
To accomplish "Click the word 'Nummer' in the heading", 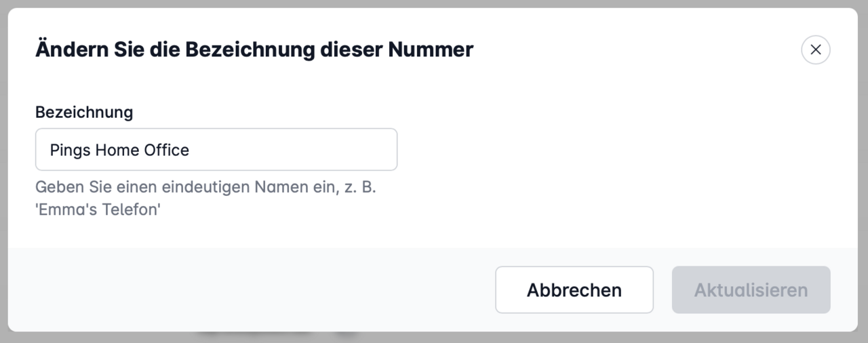I will tap(430, 49).
